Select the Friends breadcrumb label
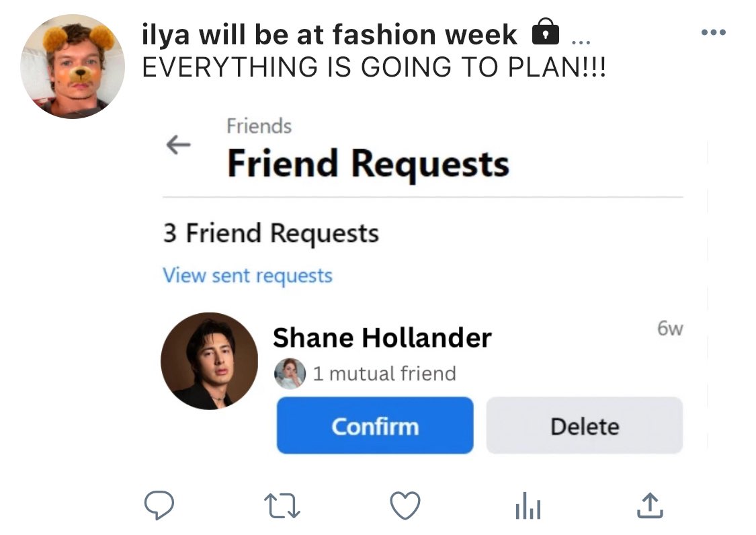 (259, 126)
